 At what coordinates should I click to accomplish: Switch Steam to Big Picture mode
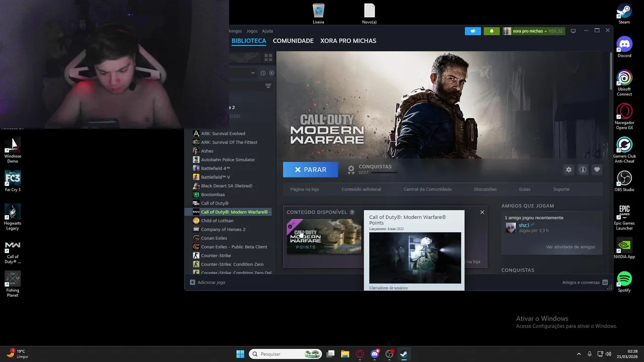tap(573, 31)
